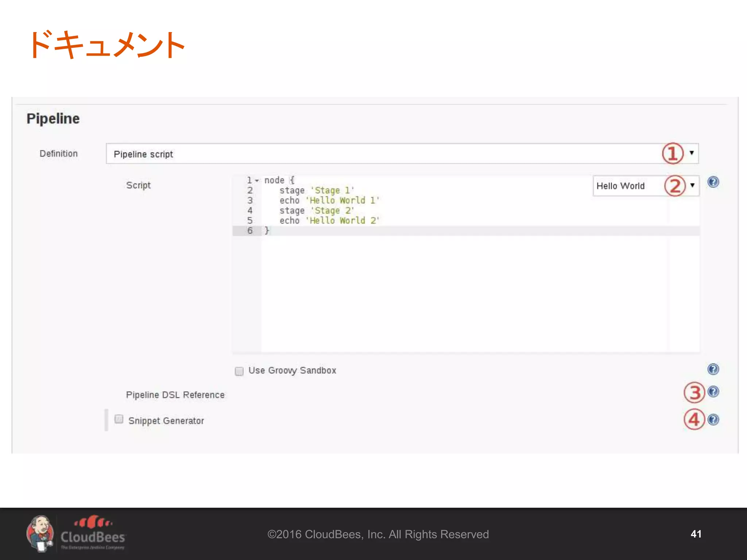
Task: Check the Snippet Generator checkbox
Action: coord(119,419)
